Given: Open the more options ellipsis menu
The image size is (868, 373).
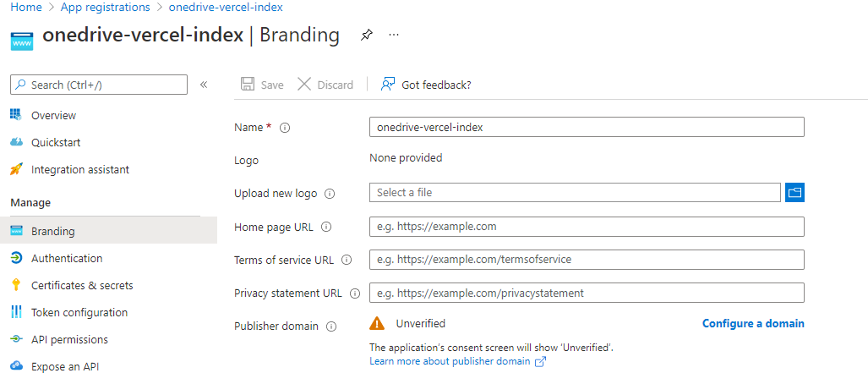Looking at the screenshot, I should click(394, 35).
